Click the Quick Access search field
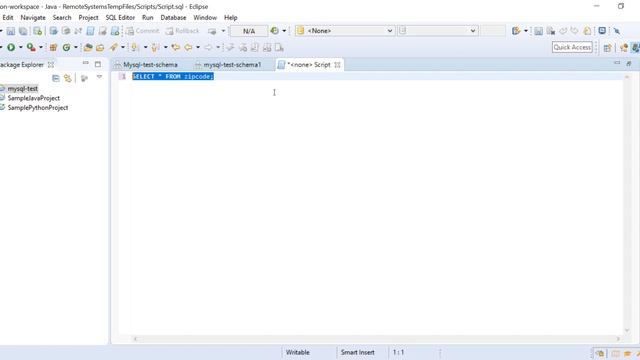Viewport: 640px width, 360px height. coord(572,47)
